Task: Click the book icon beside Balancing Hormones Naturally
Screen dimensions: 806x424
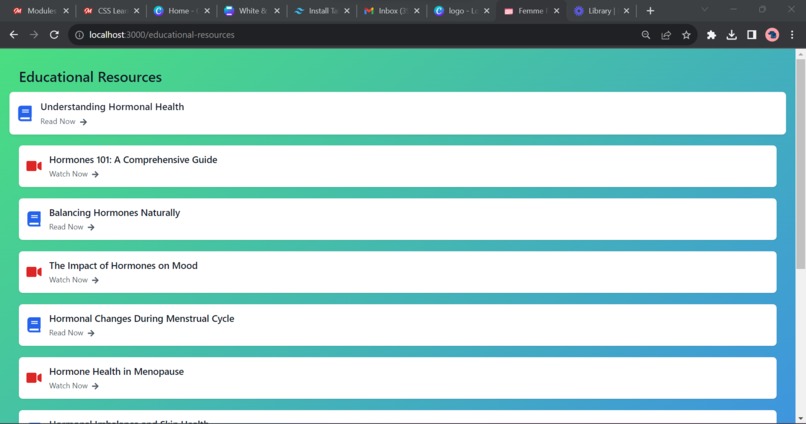Action: 34,219
